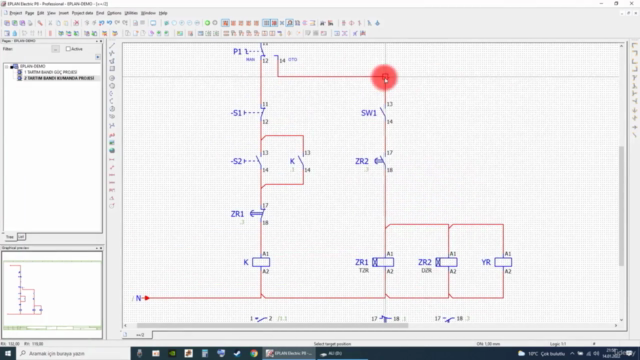The image size is (640, 360).
Task: Select the aligned dimension tool
Action: click(x=112, y=167)
